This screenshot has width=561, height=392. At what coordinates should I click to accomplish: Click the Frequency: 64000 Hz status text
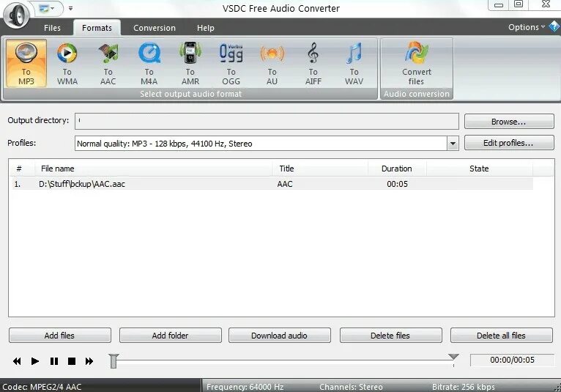coord(245,387)
